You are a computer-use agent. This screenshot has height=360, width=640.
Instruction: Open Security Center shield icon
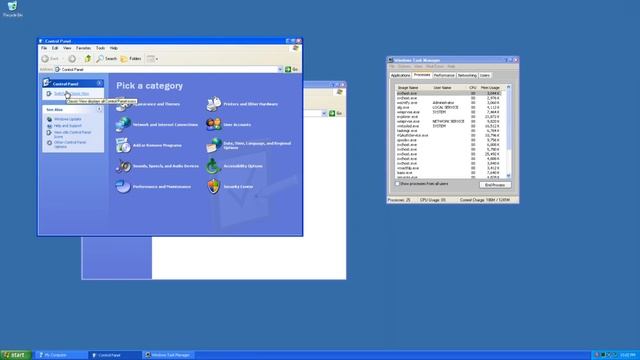(x=213, y=187)
